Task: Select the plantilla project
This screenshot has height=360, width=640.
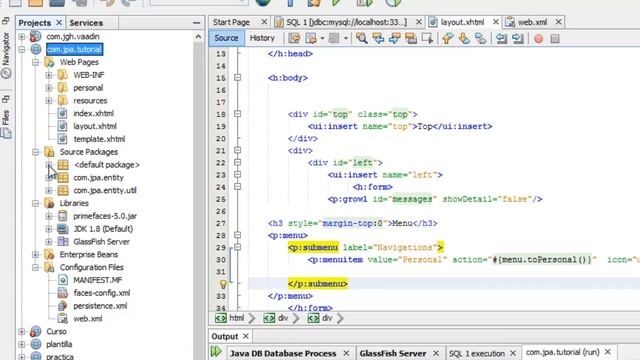Action: pos(59,344)
